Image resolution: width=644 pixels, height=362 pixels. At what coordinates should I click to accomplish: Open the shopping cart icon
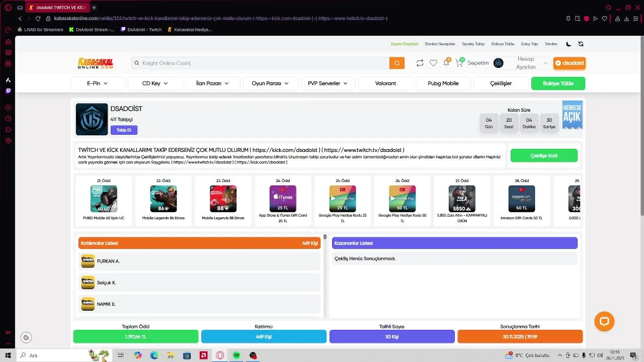coord(459,63)
